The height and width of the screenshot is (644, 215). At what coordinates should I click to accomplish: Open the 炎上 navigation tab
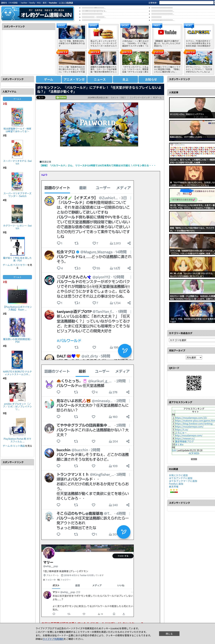click(125, 79)
